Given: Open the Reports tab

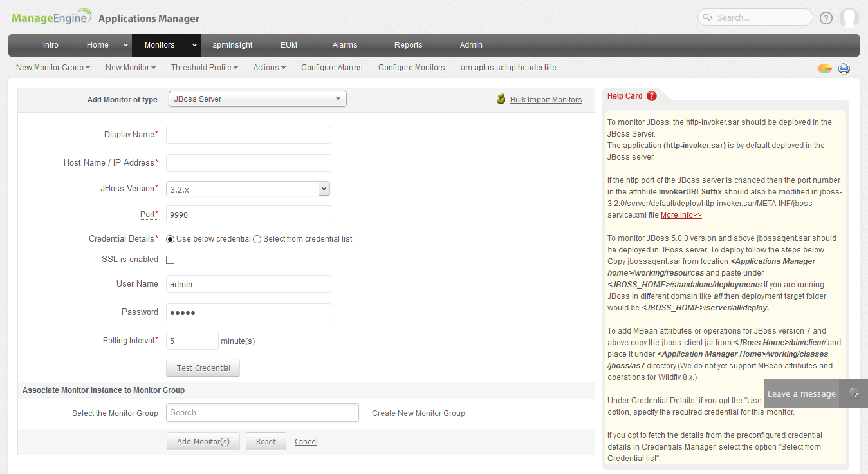Looking at the screenshot, I should (x=409, y=45).
